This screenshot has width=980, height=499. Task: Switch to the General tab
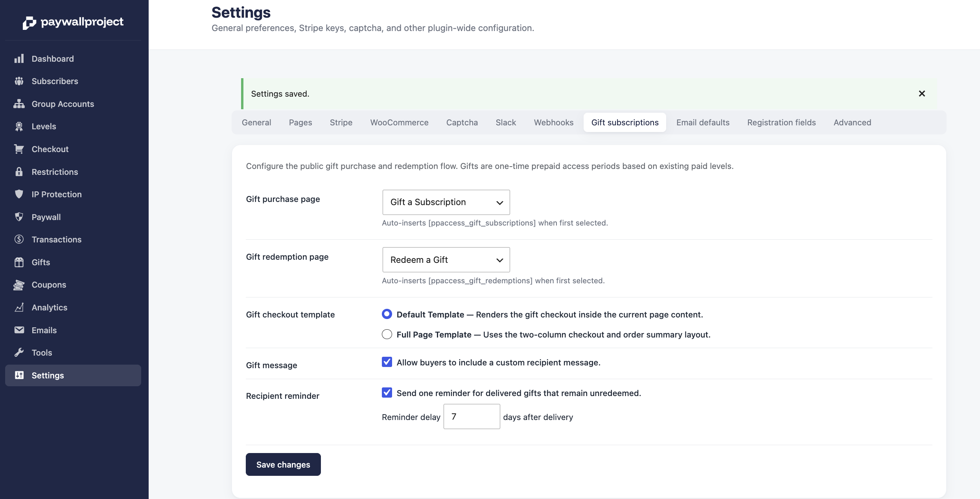tap(256, 122)
